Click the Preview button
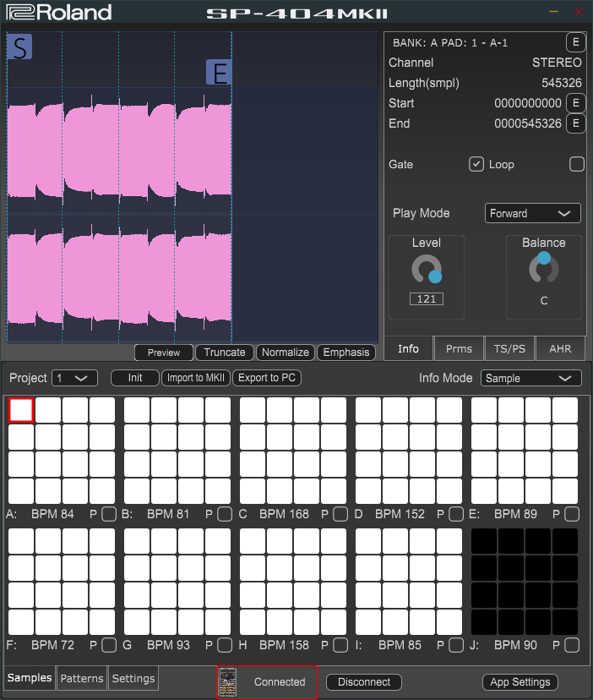The image size is (593, 700). pyautogui.click(x=164, y=353)
